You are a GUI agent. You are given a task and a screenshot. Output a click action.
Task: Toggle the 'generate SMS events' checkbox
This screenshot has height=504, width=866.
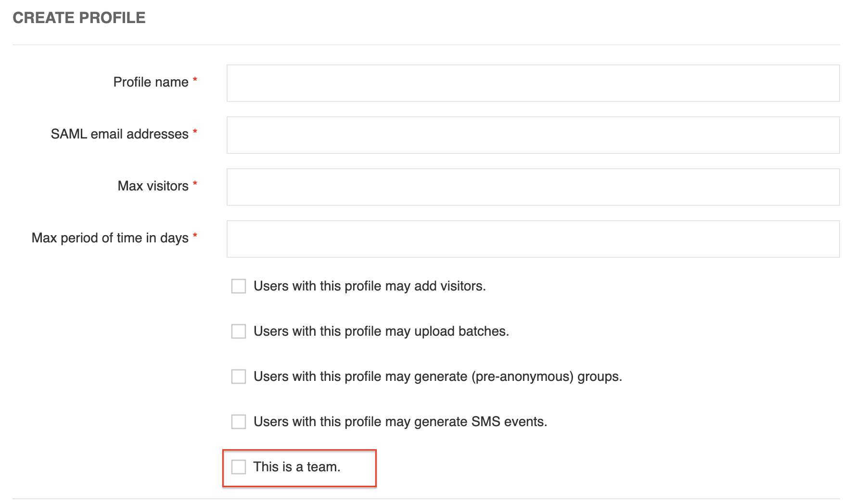tap(239, 422)
